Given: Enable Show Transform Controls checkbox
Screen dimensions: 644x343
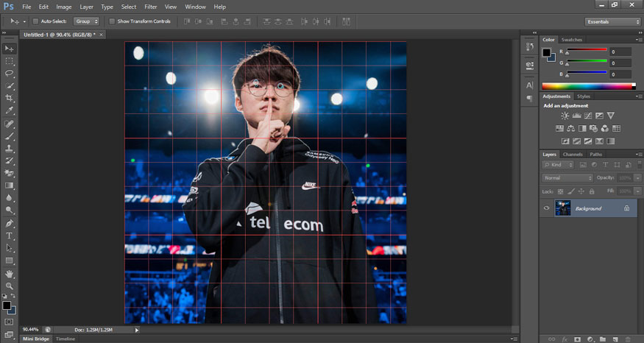Looking at the screenshot, I should [112, 21].
